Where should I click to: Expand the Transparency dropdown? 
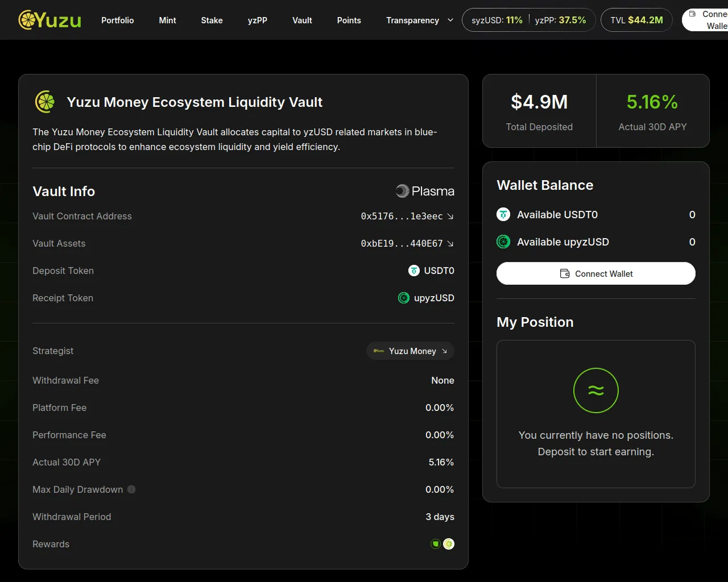(x=420, y=20)
